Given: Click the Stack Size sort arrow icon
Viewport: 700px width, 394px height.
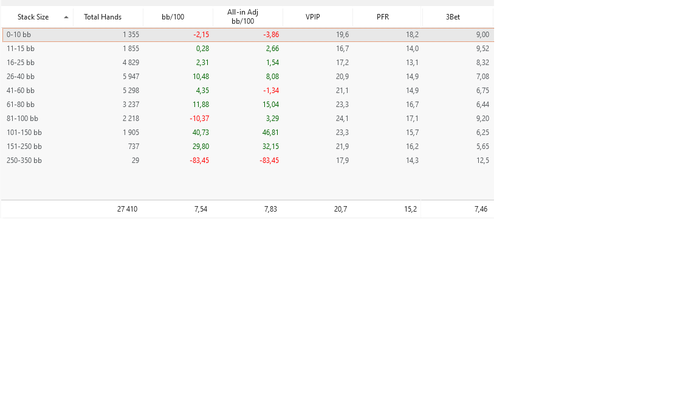Looking at the screenshot, I should coord(66,17).
